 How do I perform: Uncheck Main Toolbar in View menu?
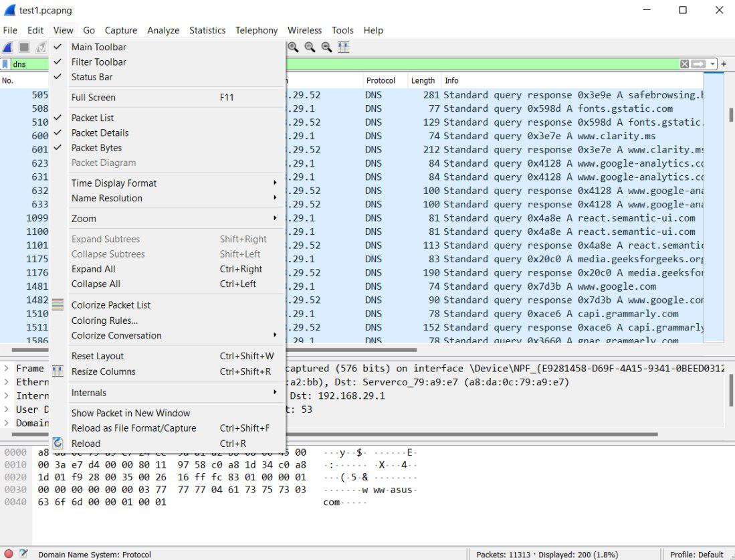[x=98, y=47]
